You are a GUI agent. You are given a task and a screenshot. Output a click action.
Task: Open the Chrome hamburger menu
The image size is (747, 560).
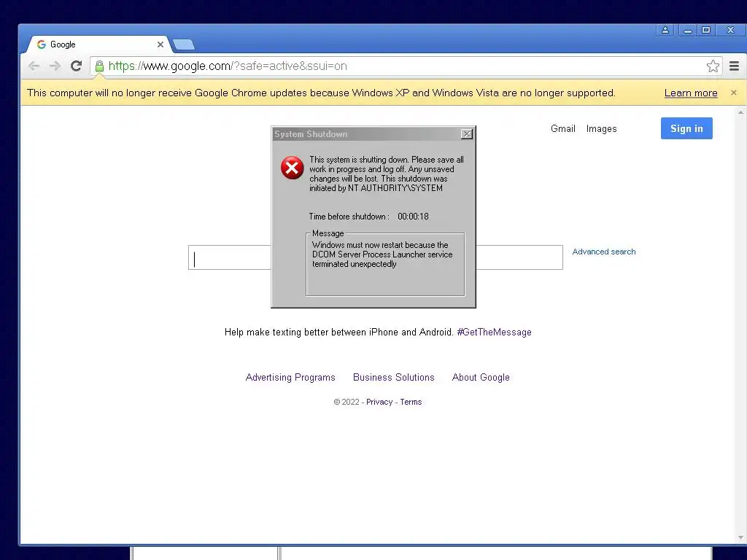(734, 66)
